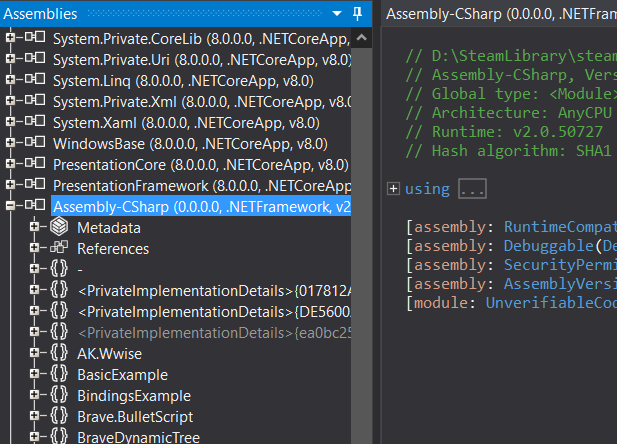This screenshot has width=617, height=444.
Task: Open the Assemblies panel options dropdown
Action: click(339, 13)
